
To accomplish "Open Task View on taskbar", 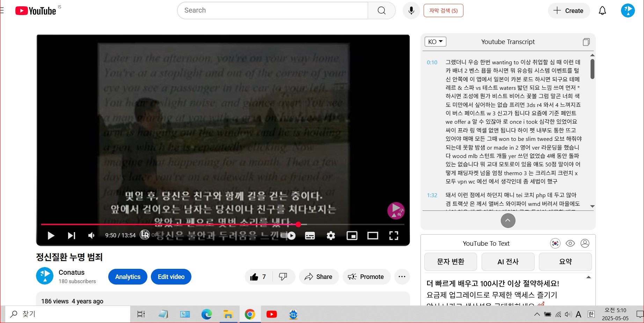I will (x=141, y=314).
